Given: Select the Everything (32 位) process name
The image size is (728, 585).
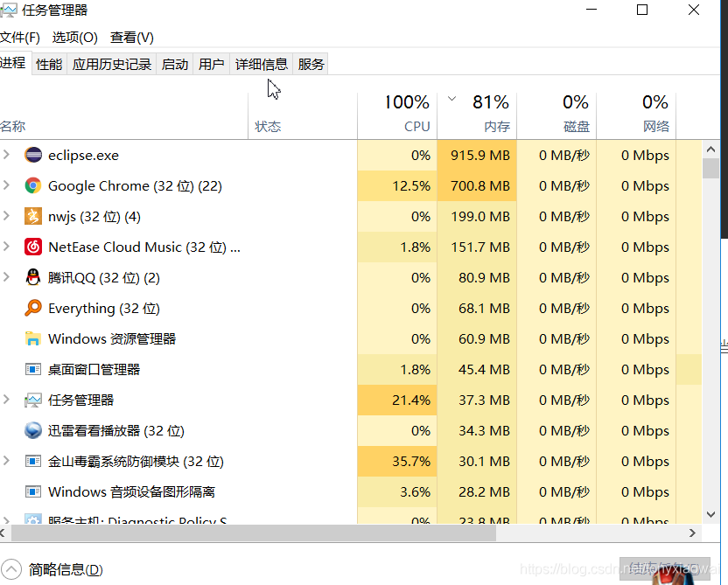Looking at the screenshot, I should pos(104,309).
